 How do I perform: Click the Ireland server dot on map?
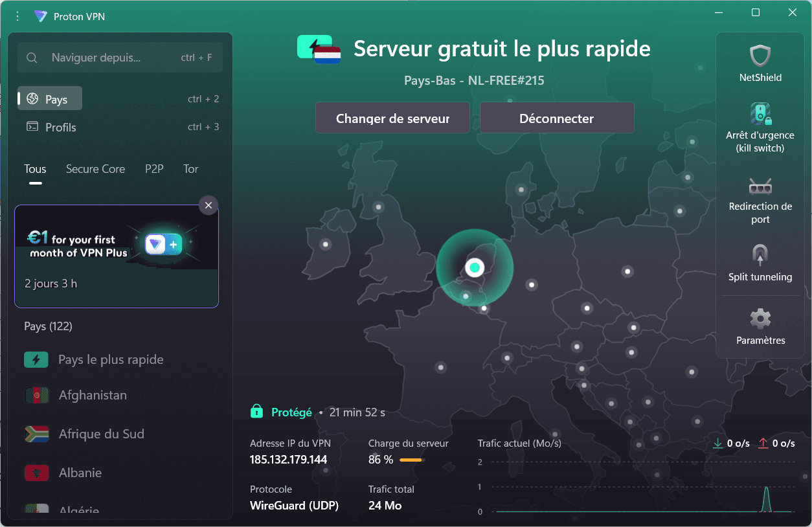pos(326,244)
